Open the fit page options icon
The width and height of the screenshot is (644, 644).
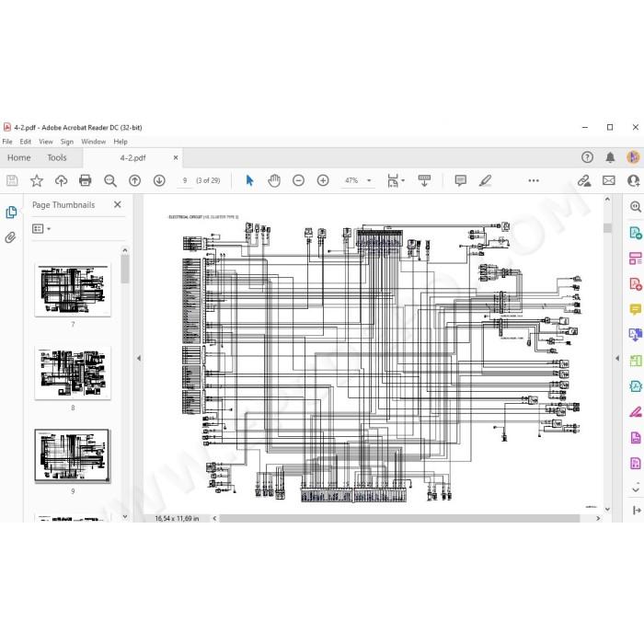pos(396,180)
